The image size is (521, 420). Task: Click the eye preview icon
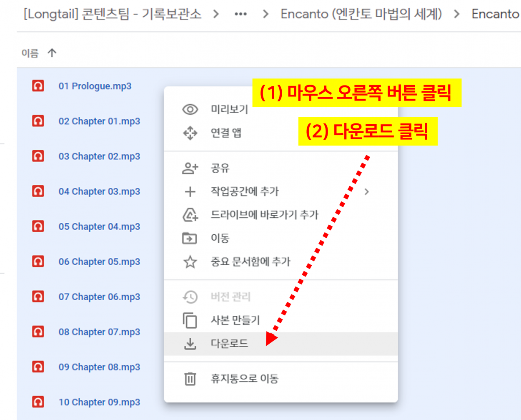[x=190, y=109]
